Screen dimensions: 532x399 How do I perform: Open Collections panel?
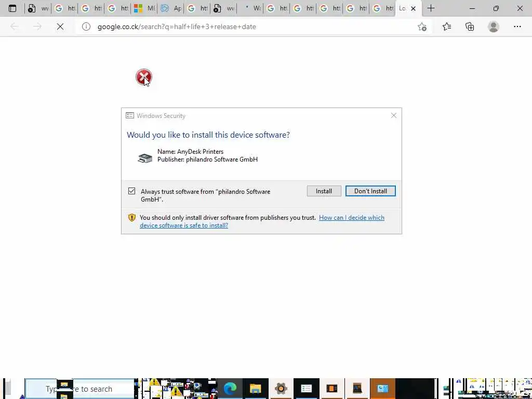(470, 26)
